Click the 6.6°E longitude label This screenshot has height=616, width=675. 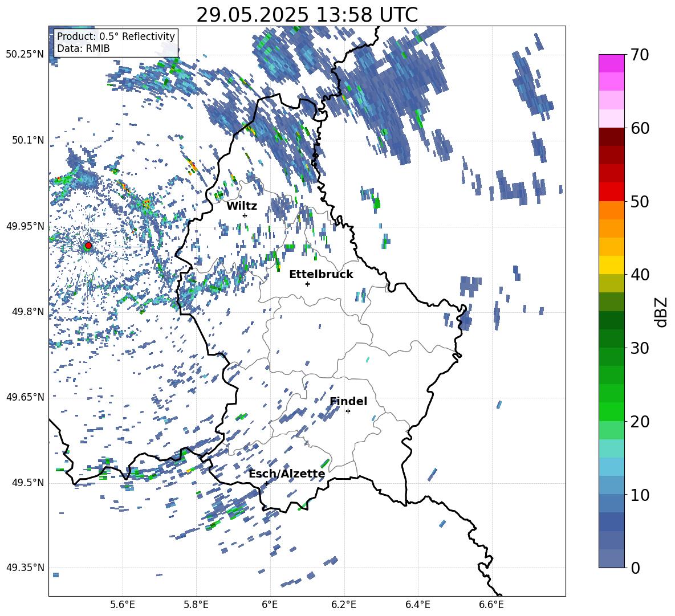491,605
